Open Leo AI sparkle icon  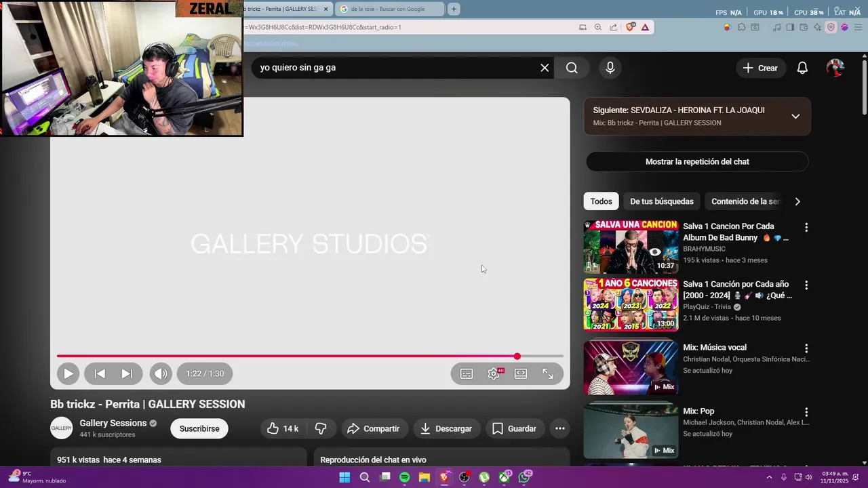point(817,27)
